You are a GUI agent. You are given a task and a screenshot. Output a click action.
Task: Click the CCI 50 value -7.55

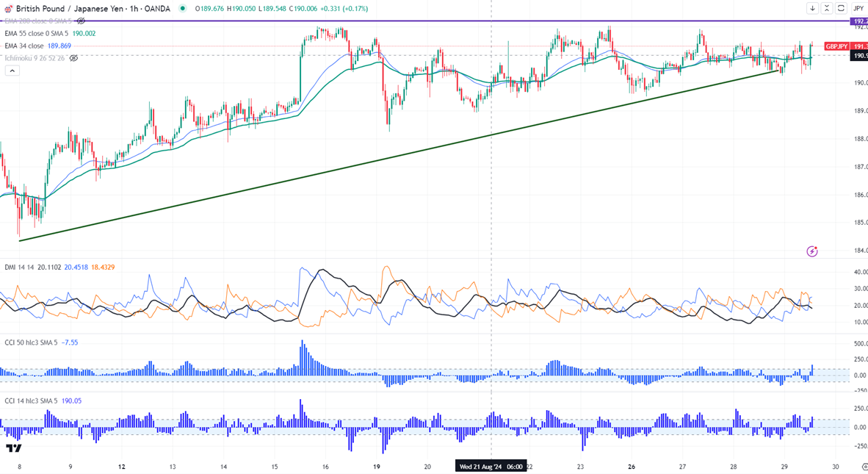click(x=70, y=342)
